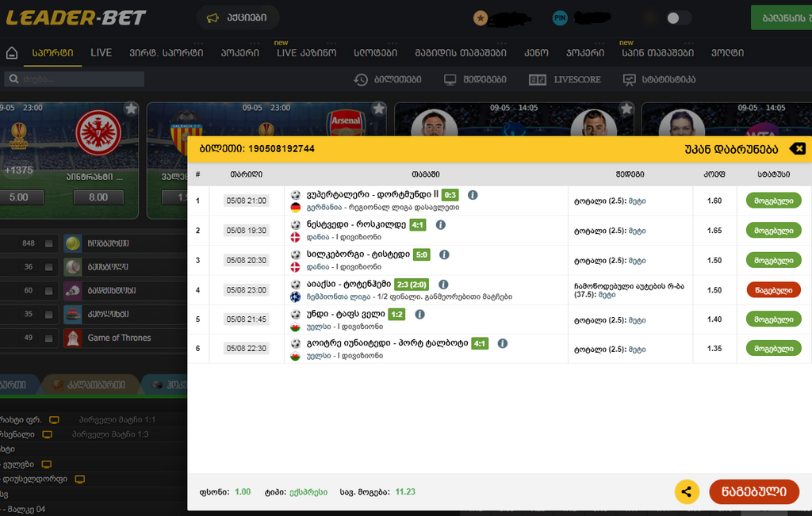Viewport: 812px width, 516px height.
Task: Click Champions League icon in row 4
Action: (296, 297)
